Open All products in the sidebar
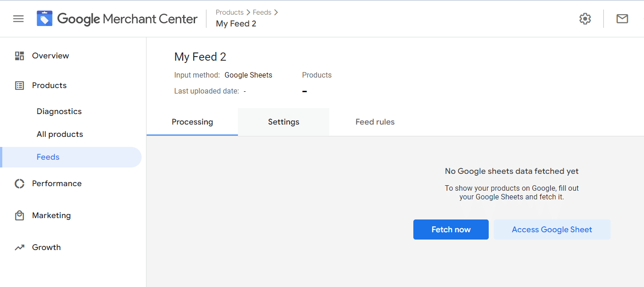The width and height of the screenshot is (644, 287). [x=60, y=134]
